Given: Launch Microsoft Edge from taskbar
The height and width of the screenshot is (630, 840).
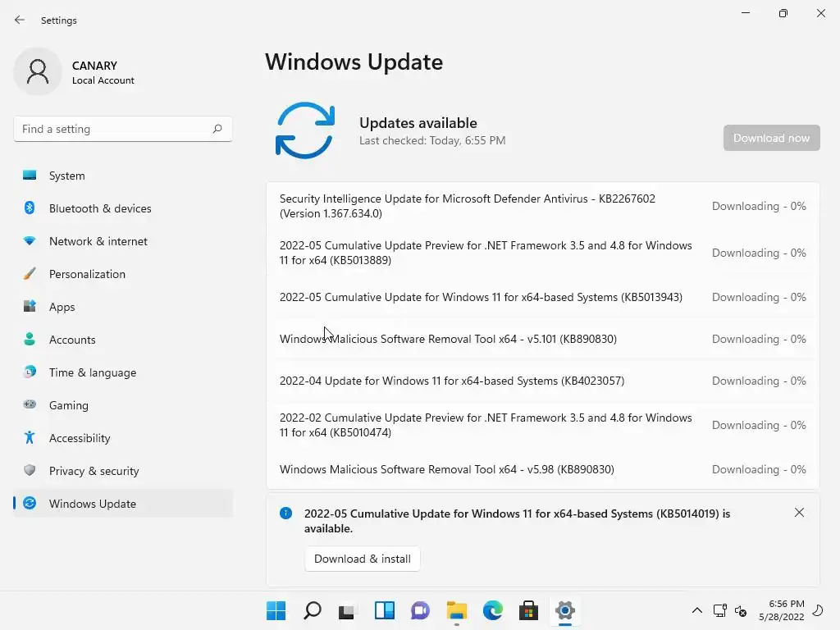Looking at the screenshot, I should click(x=492, y=610).
